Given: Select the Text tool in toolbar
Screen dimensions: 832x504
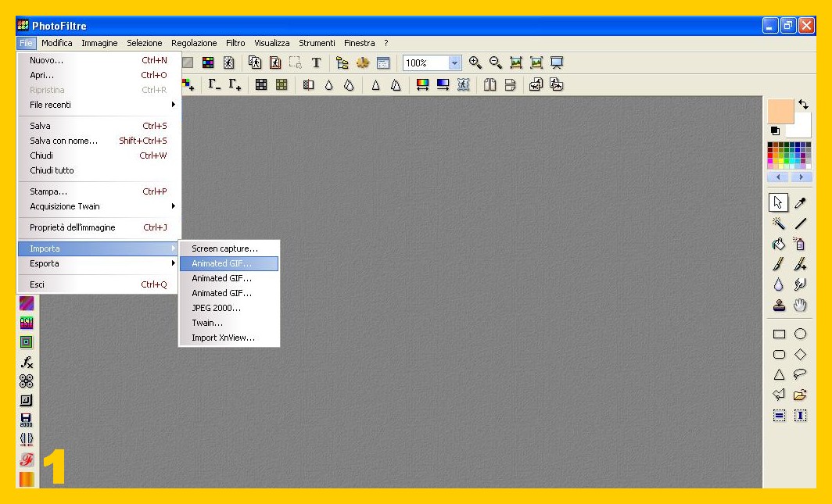Looking at the screenshot, I should [316, 63].
